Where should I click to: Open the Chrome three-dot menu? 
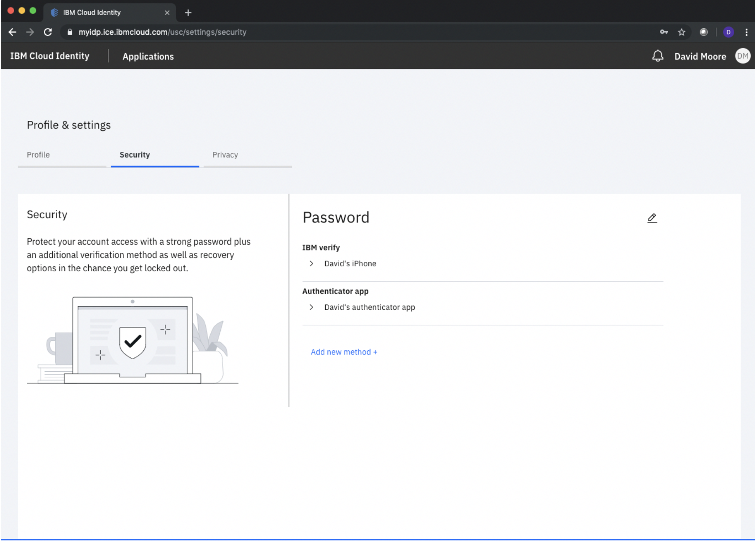[746, 32]
